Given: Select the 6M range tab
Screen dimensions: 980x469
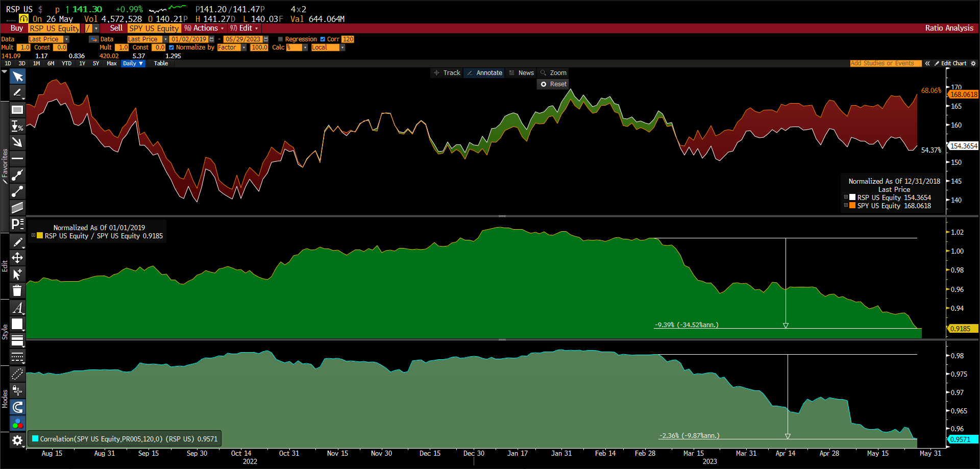Looking at the screenshot, I should 51,64.
